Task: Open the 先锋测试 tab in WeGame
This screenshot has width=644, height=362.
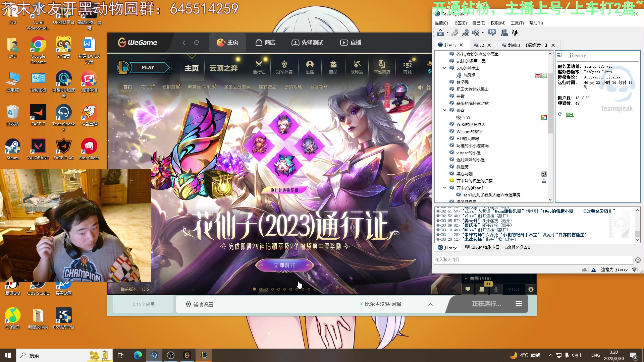Action: point(308,43)
